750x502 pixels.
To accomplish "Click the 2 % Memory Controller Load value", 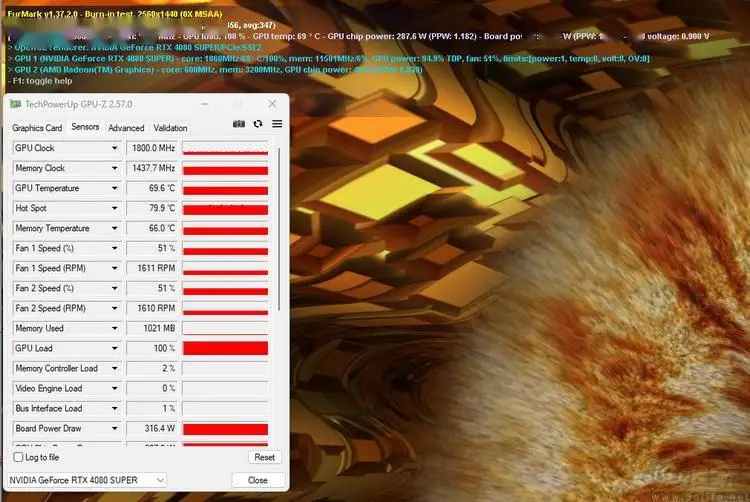I will [152, 369].
